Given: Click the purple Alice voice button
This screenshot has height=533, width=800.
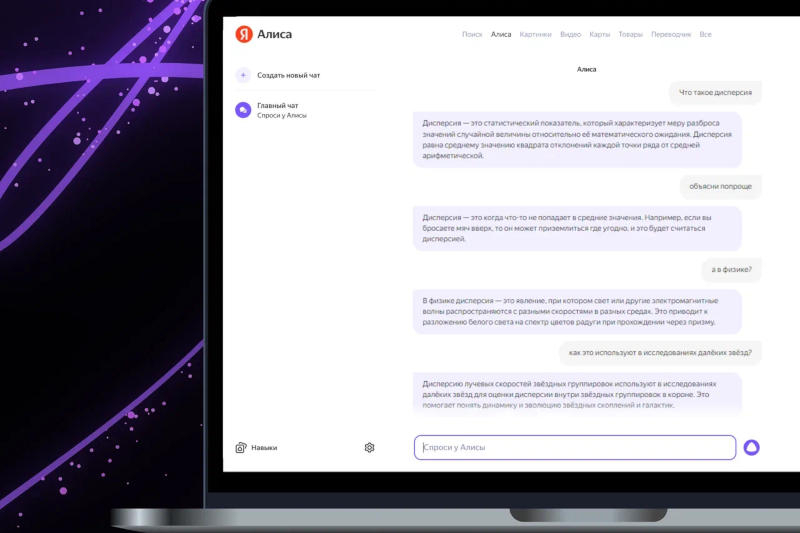Looking at the screenshot, I should 751,447.
